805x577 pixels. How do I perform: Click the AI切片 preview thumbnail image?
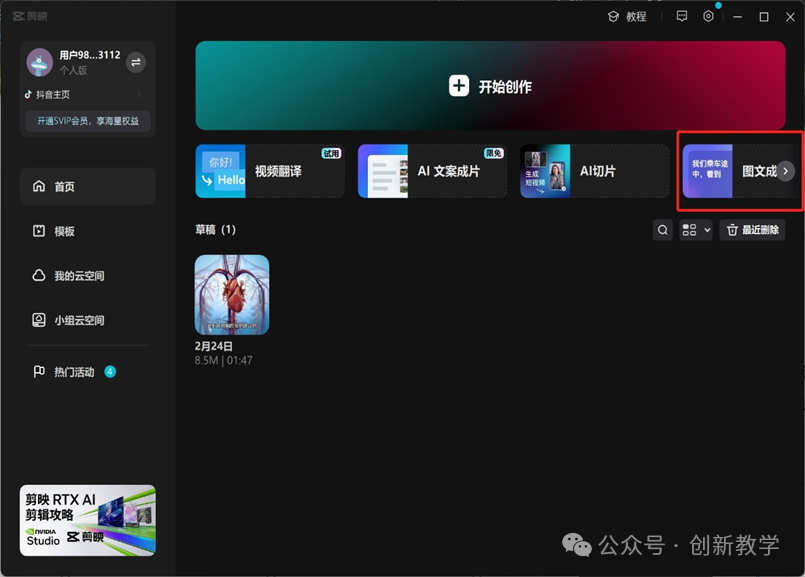[545, 171]
